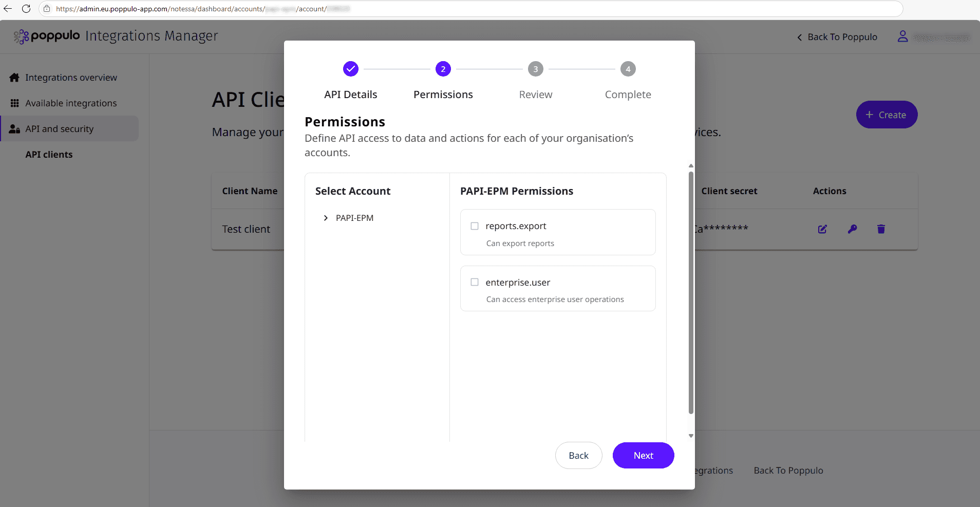Screen dimensions: 980x507
Task: Click the Back button in dialog
Action: click(578, 456)
